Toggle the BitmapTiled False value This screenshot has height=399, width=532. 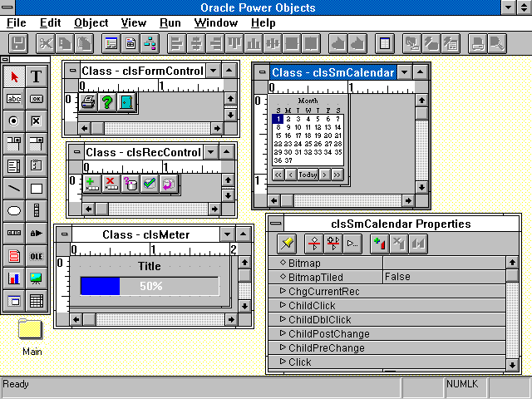pyautogui.click(x=442, y=277)
